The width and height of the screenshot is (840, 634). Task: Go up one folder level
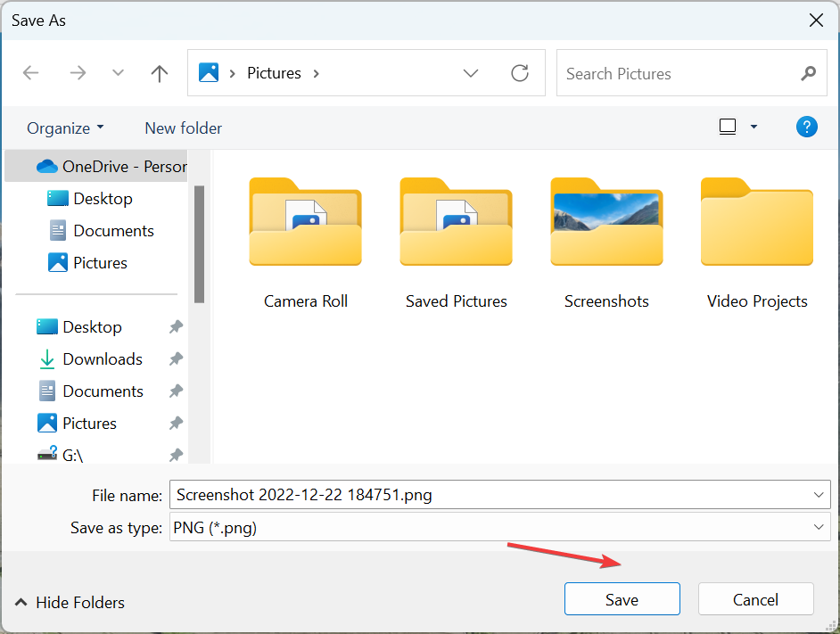160,73
